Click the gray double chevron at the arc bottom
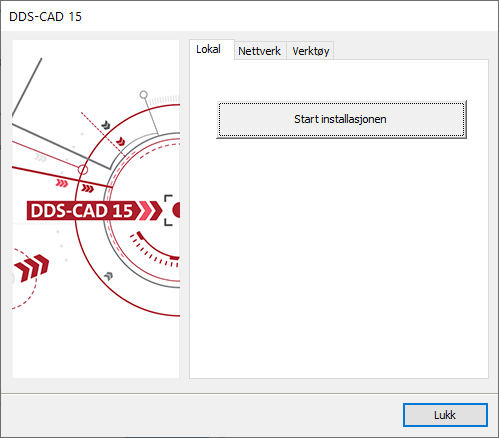 [x=108, y=276]
